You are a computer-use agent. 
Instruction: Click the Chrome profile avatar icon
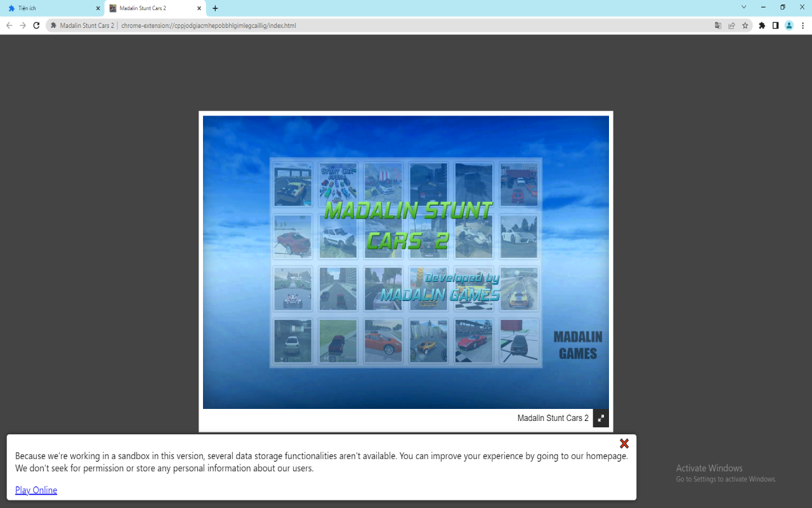click(789, 25)
